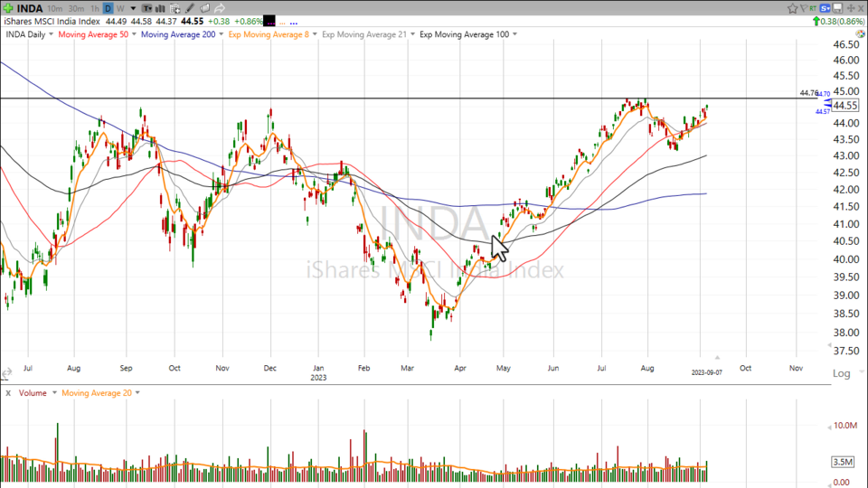This screenshot has width=868, height=488.
Task: Toggle the RT real-time indicator
Action: pyautogui.click(x=813, y=8)
